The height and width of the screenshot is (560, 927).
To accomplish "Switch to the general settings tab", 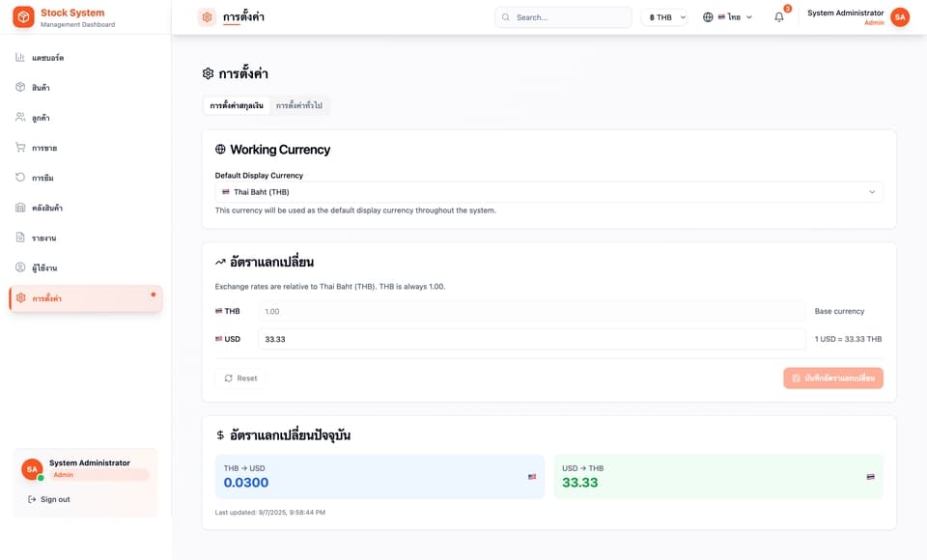I will (x=299, y=105).
